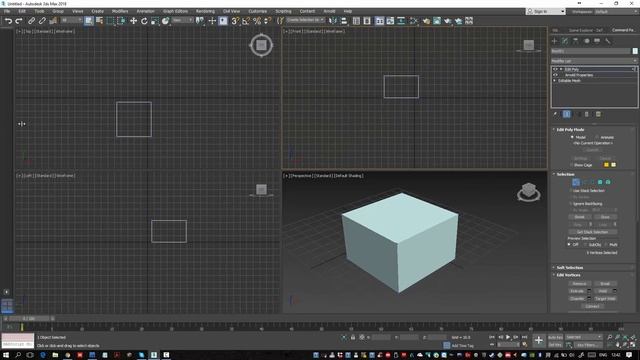
Task: Choose the Select Object tool
Action: [89, 21]
